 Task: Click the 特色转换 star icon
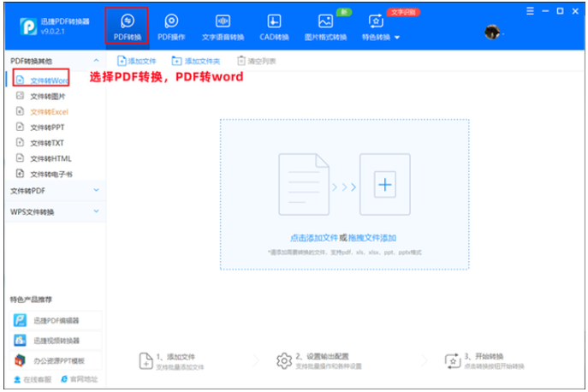pos(376,21)
